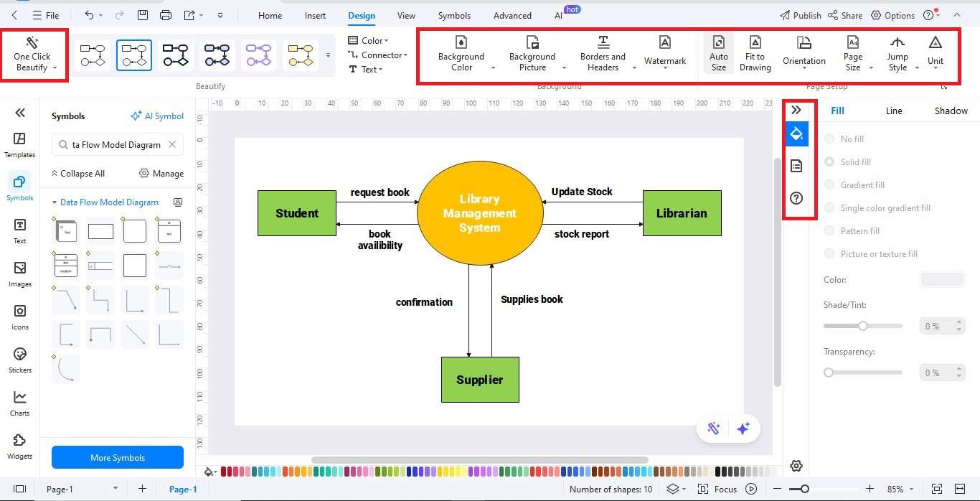Image resolution: width=980 pixels, height=501 pixels.
Task: Click the Watermark icon
Action: click(x=665, y=42)
